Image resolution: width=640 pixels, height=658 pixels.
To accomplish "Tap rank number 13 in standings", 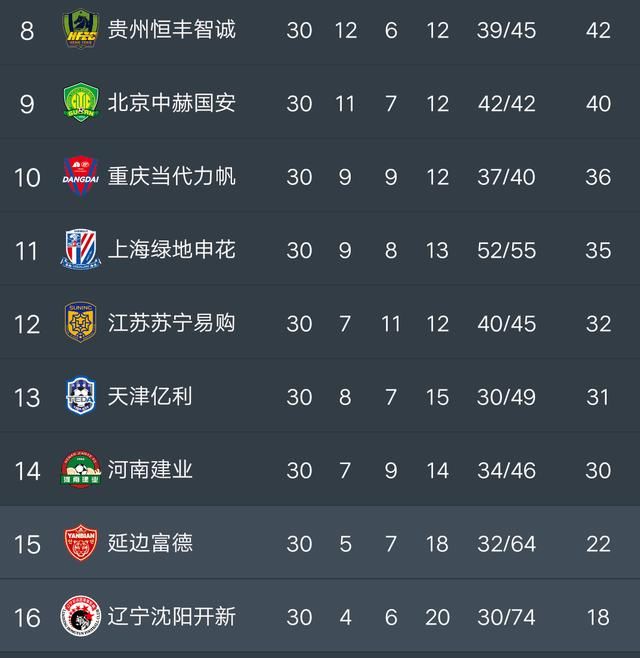I will click(x=27, y=397).
